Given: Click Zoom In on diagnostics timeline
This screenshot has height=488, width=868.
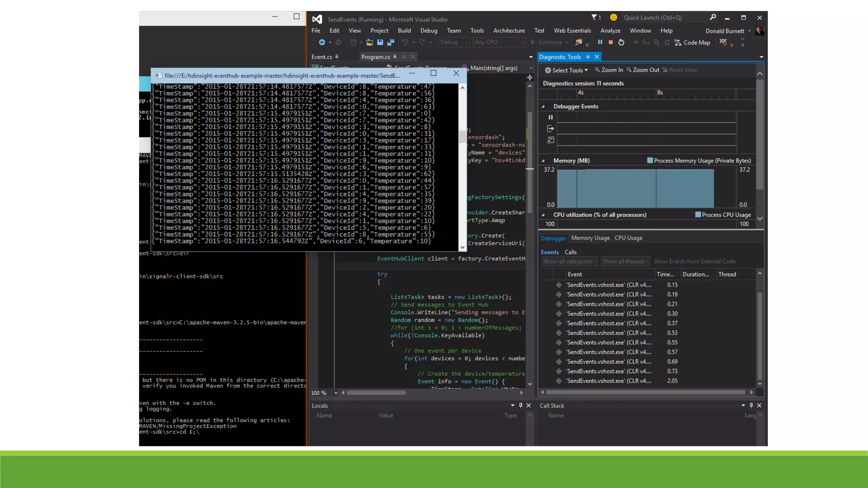Looking at the screenshot, I should (609, 70).
